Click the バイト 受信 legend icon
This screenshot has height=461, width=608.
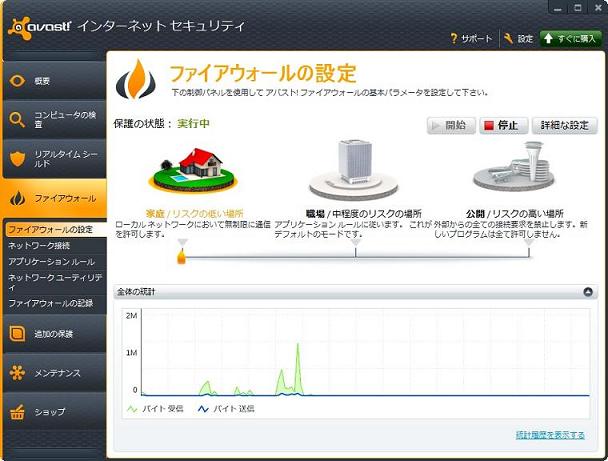133,409
